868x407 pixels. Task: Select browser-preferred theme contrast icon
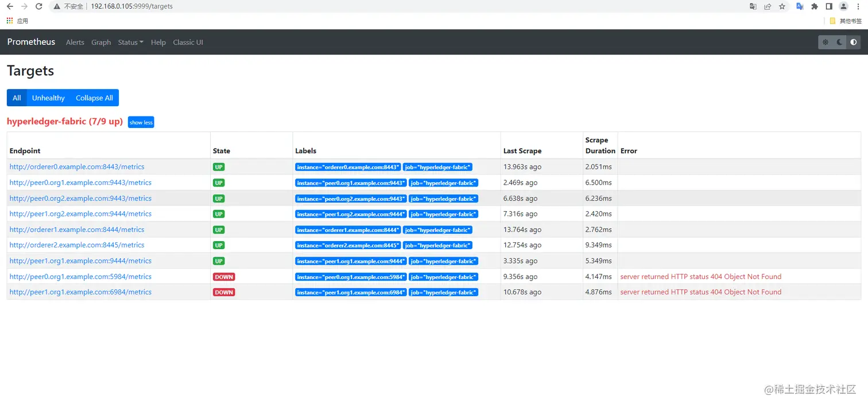(854, 42)
